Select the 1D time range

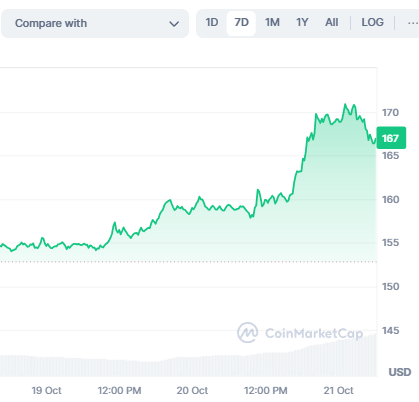pyautogui.click(x=212, y=23)
